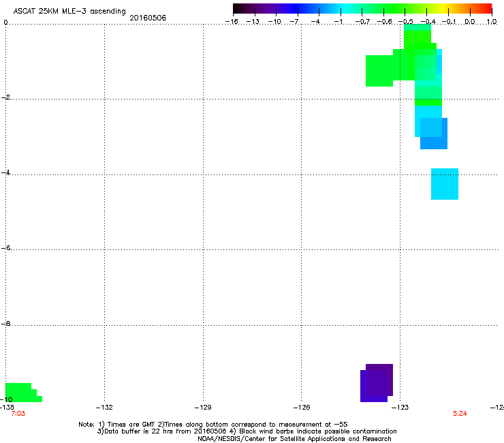This screenshot has width=504, height=443.
Task: Click the latitude label -4
Action: click(5, 172)
